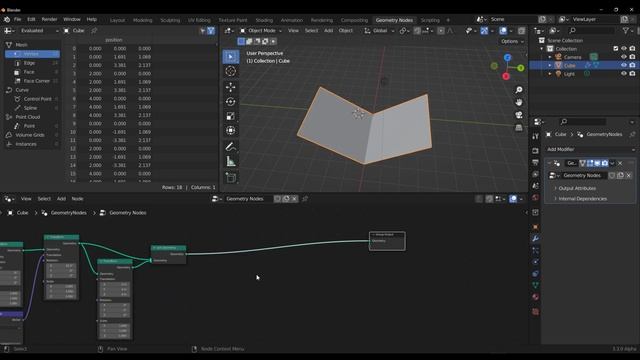Click the red X axis gizmo ball

pyautogui.click(x=506, y=76)
